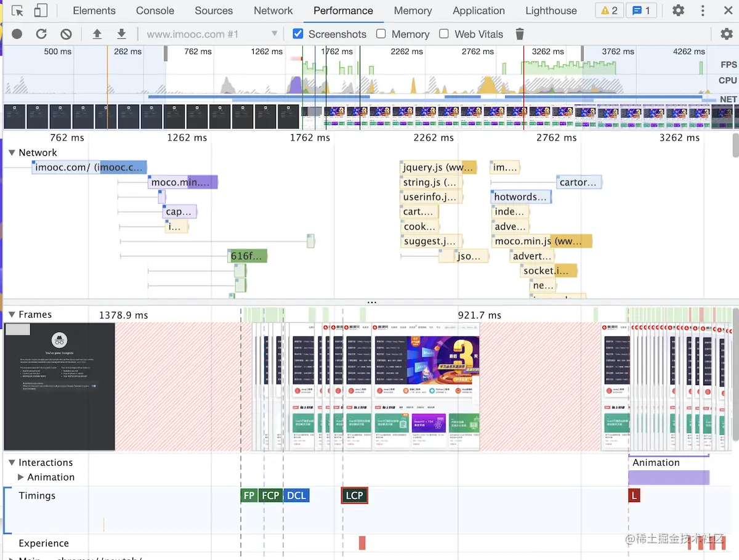The height and width of the screenshot is (560, 739).
Task: Toggle the Web Vitals checkbox
Action: pos(444,34)
